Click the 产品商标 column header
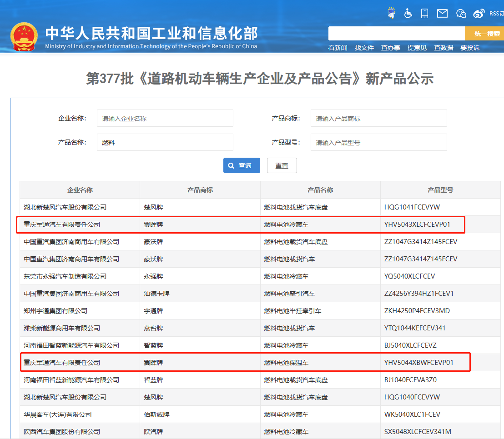The height and width of the screenshot is (439, 504). pyautogui.click(x=200, y=190)
